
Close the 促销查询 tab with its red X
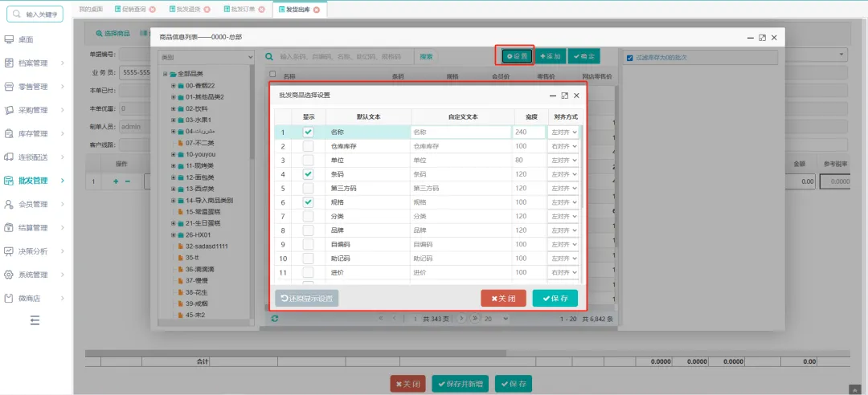153,10
